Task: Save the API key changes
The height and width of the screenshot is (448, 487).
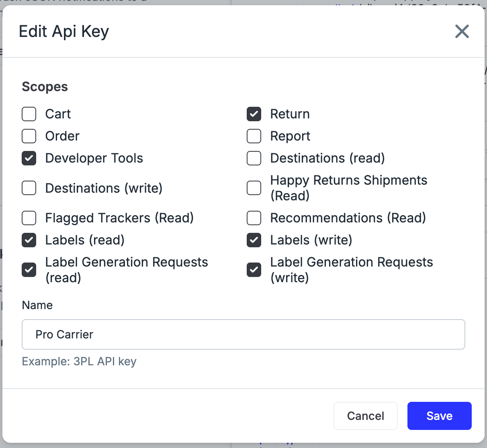Action: (x=439, y=416)
